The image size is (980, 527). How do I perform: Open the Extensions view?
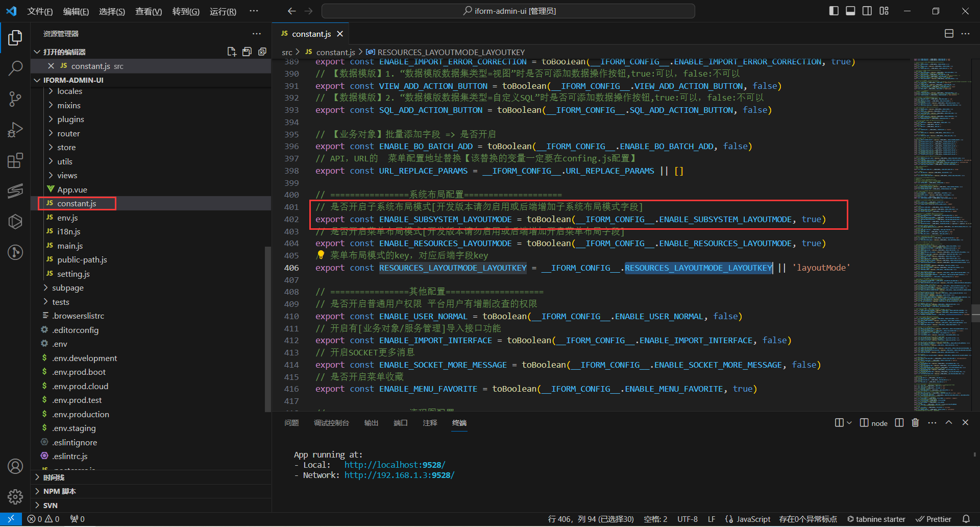pyautogui.click(x=15, y=161)
